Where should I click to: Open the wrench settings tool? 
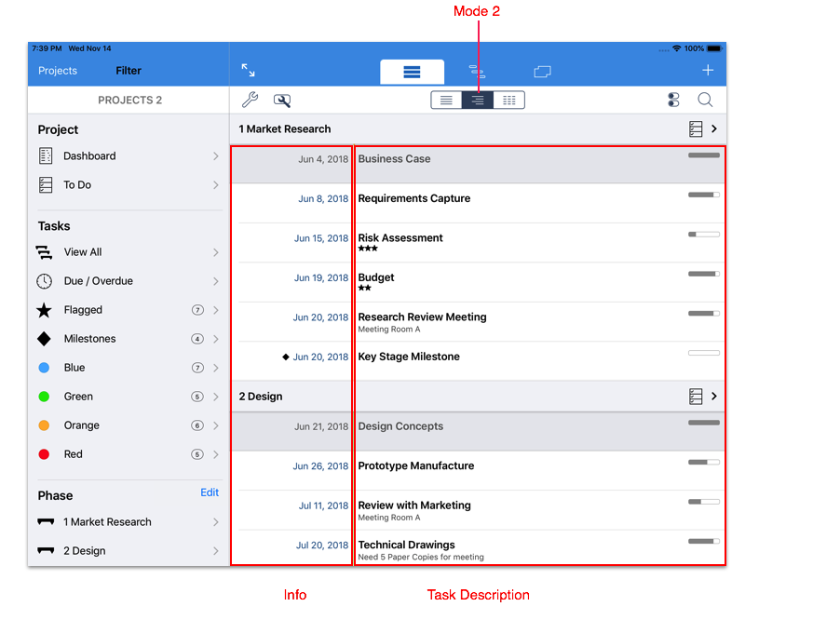[250, 101]
